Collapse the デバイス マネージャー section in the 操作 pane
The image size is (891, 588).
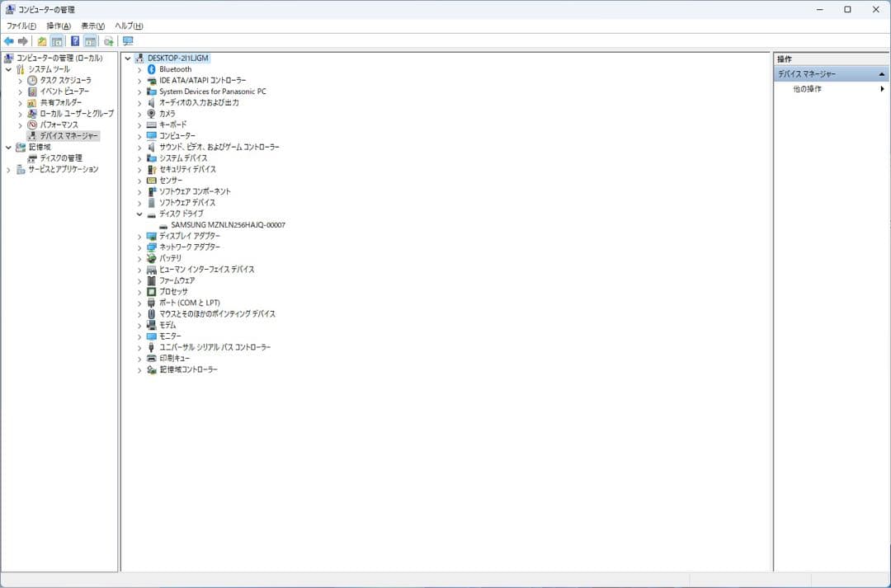(x=881, y=73)
